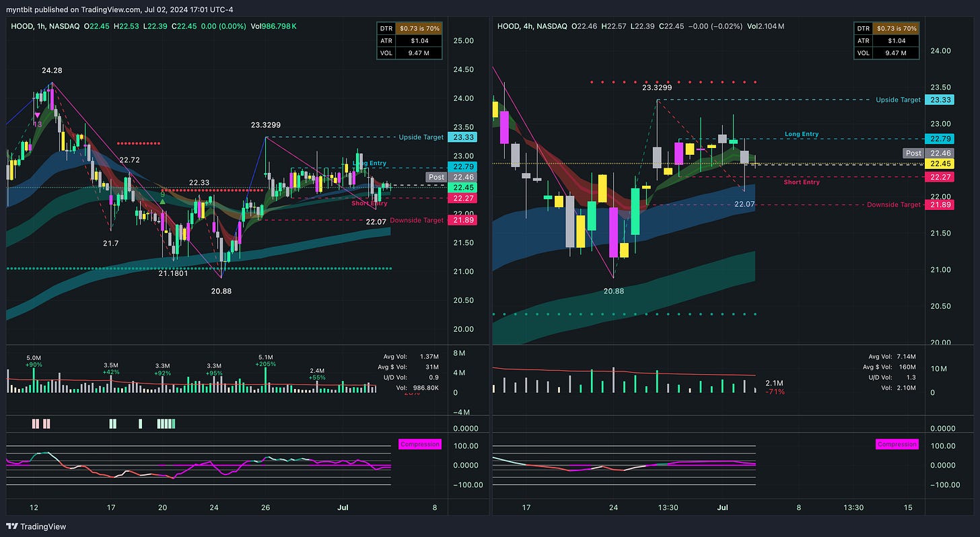Click the '21.1801' pivot label
980x537 pixels.
click(174, 273)
